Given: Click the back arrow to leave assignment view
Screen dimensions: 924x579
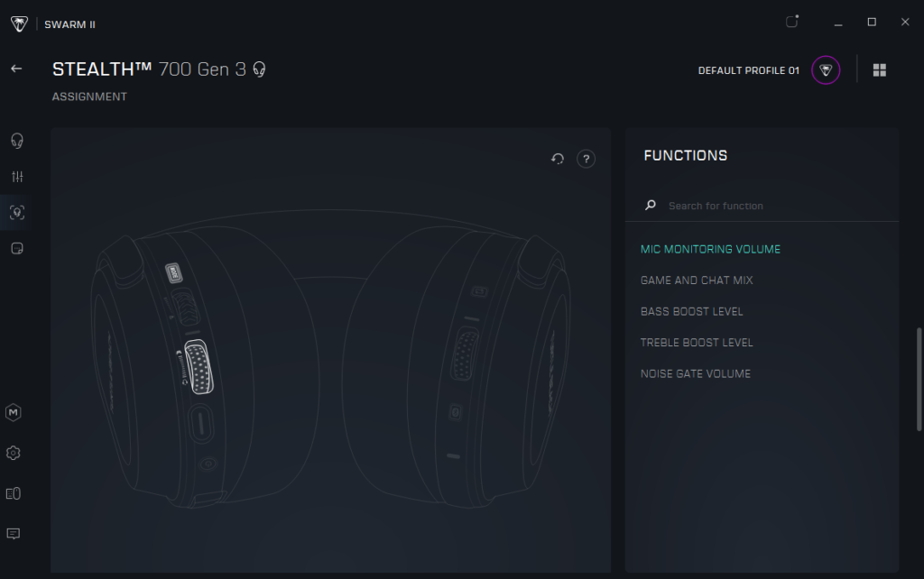Looking at the screenshot, I should point(15,68).
